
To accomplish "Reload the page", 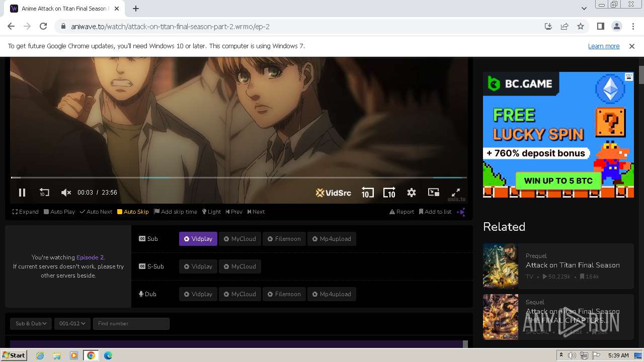I will tap(43, 26).
